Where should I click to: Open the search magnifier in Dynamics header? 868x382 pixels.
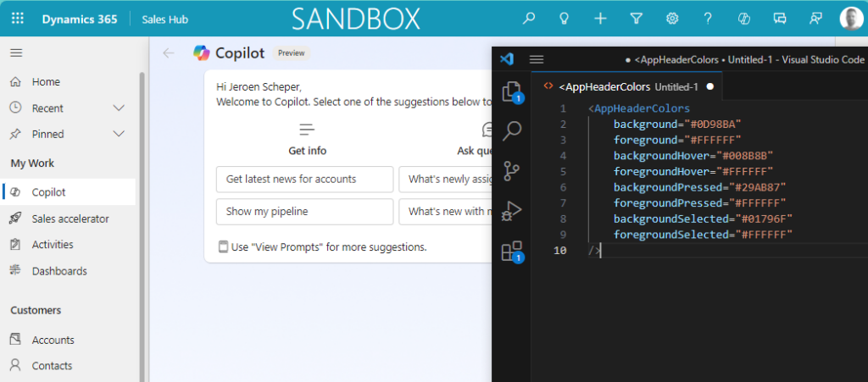529,19
